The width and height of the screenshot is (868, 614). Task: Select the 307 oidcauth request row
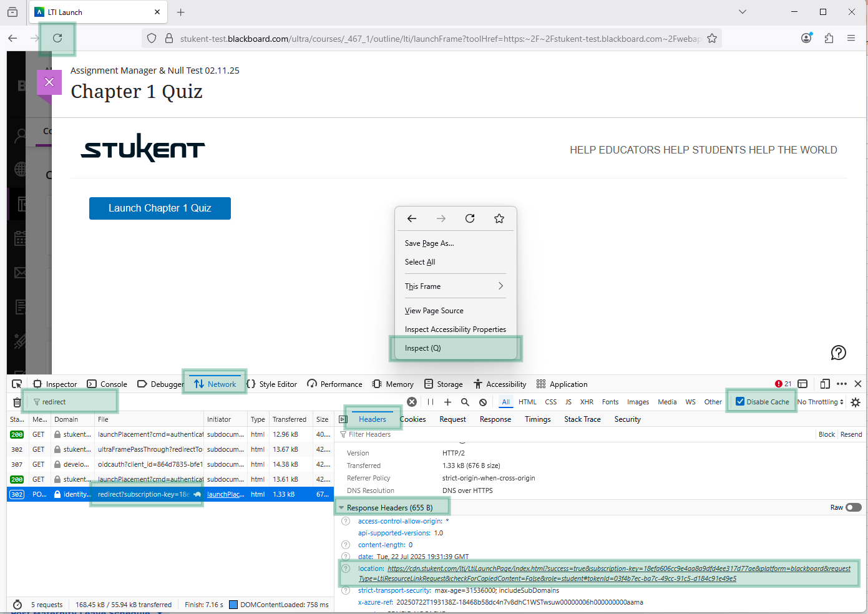point(170,464)
